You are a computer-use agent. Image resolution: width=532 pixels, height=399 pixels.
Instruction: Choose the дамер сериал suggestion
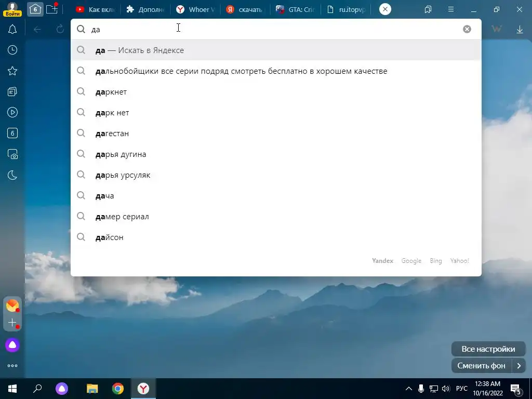coord(276,217)
